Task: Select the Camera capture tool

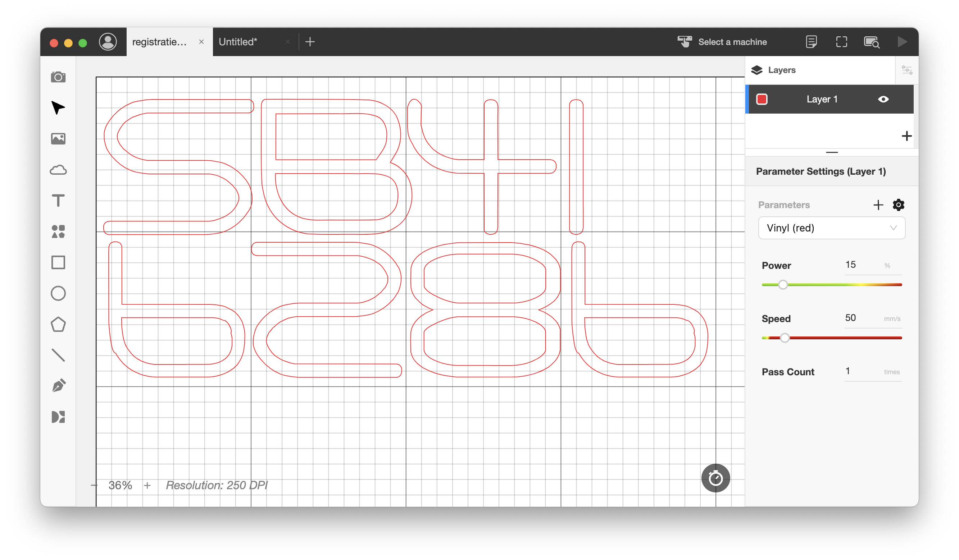Action: [58, 77]
